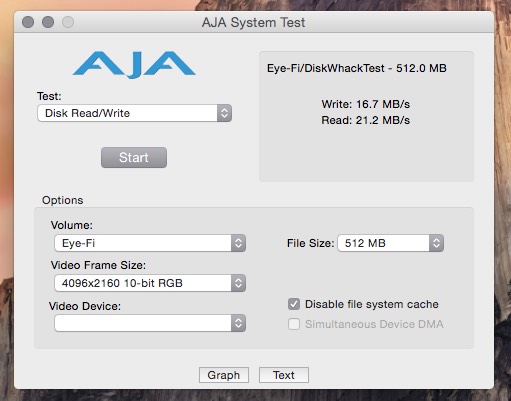Open the Disk Read/Write test dropdown
511x401 pixels.
click(x=135, y=113)
